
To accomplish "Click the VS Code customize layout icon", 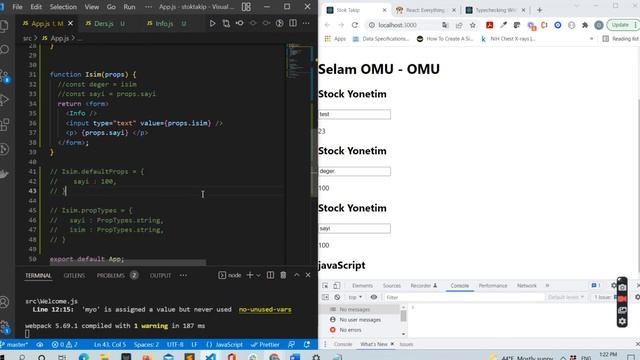I will 246,7.
